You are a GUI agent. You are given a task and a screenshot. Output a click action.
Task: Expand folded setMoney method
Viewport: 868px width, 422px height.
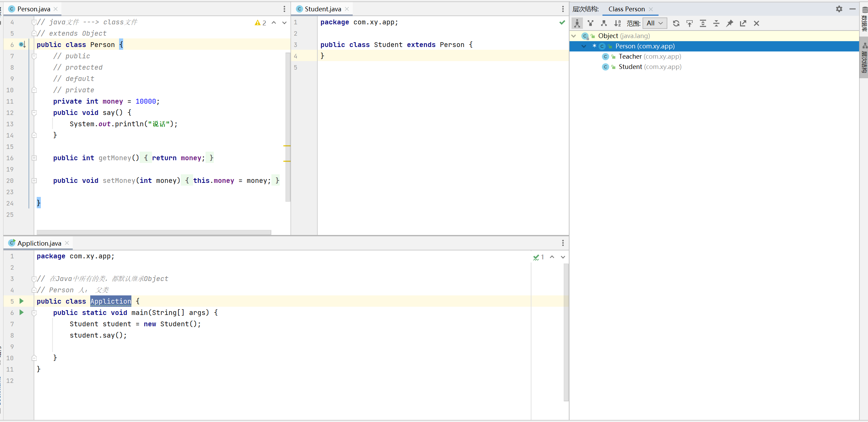(34, 180)
